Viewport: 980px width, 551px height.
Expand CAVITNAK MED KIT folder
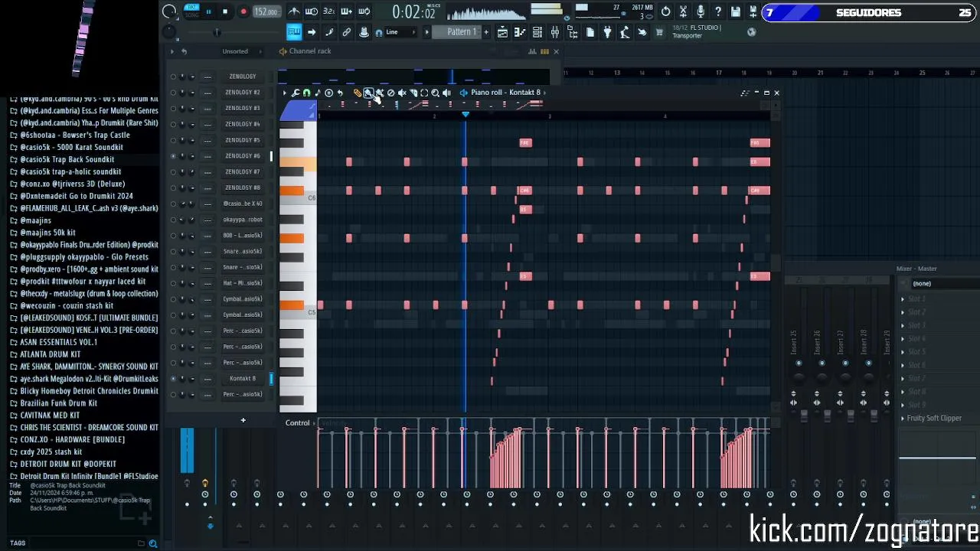pos(50,416)
